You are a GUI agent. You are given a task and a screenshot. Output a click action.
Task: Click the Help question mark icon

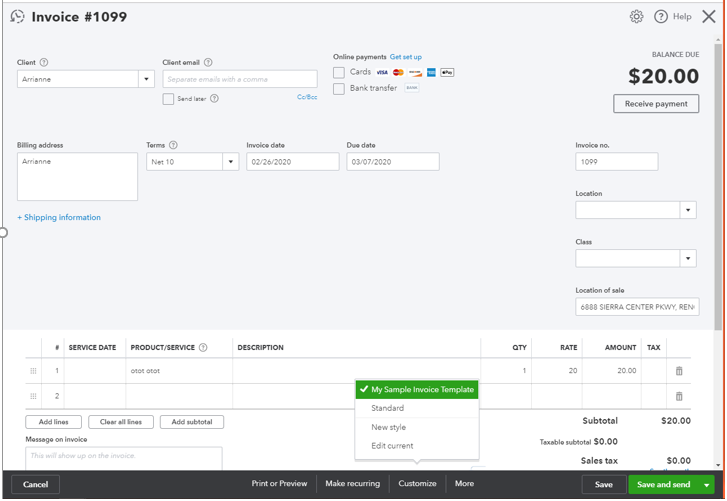pyautogui.click(x=660, y=16)
